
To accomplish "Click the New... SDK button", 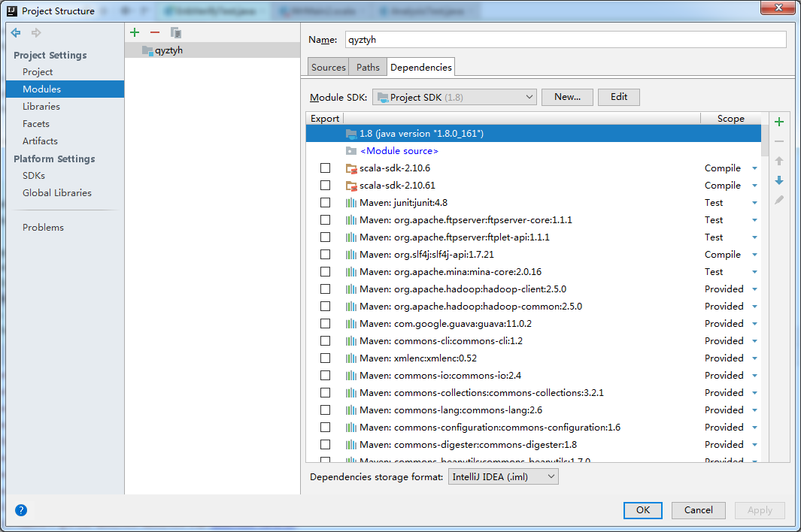I will (x=567, y=97).
